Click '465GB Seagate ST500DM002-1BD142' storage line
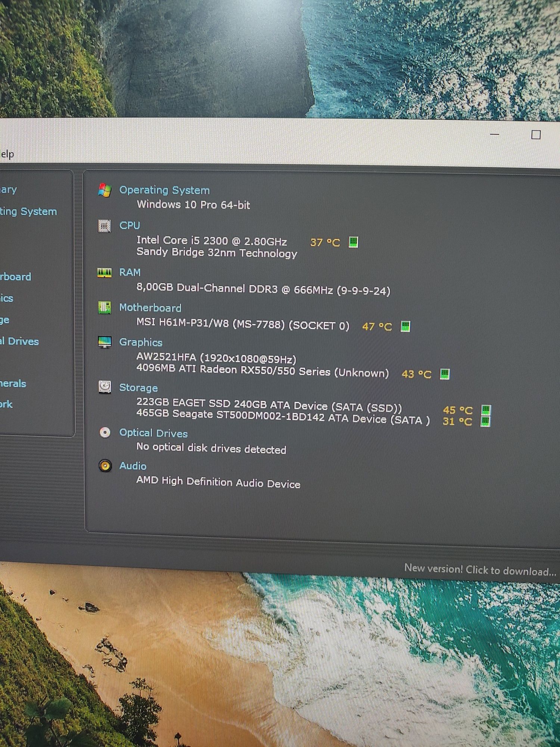This screenshot has width=560, height=747. 283,416
